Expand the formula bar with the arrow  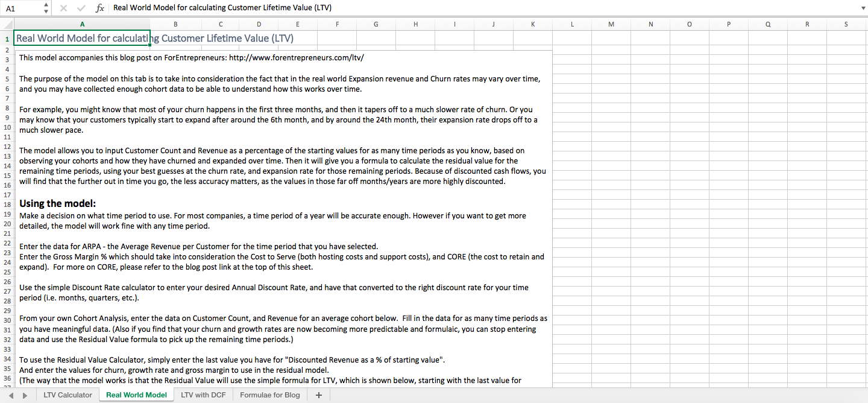[862, 8]
